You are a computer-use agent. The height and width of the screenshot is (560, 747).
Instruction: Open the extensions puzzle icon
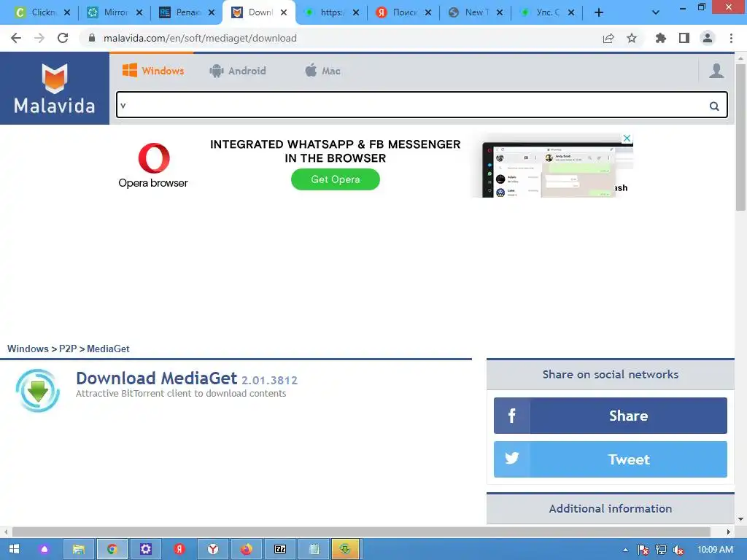661,38
